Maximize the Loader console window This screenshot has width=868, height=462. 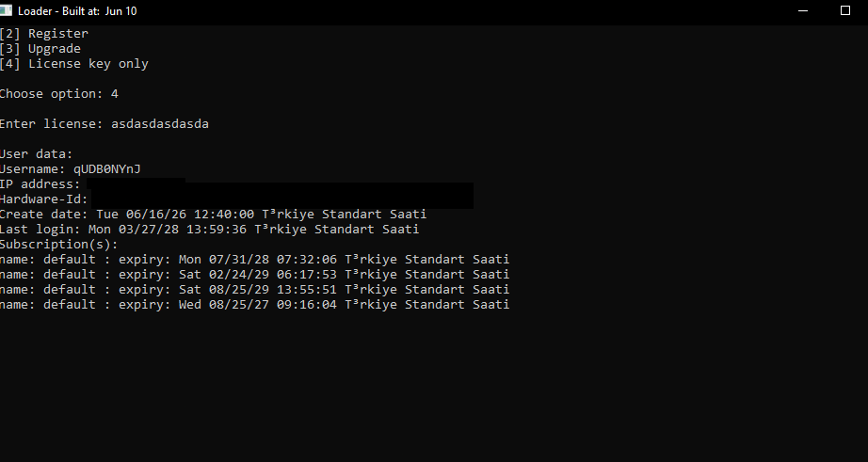(844, 10)
